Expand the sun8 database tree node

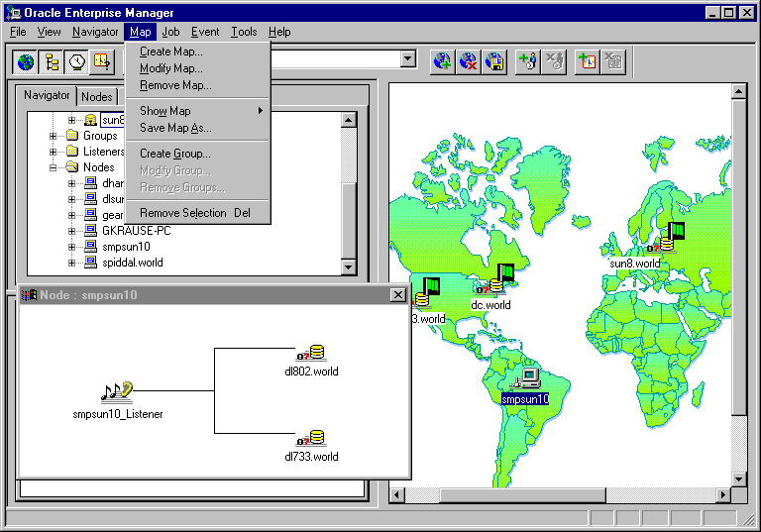(71, 120)
